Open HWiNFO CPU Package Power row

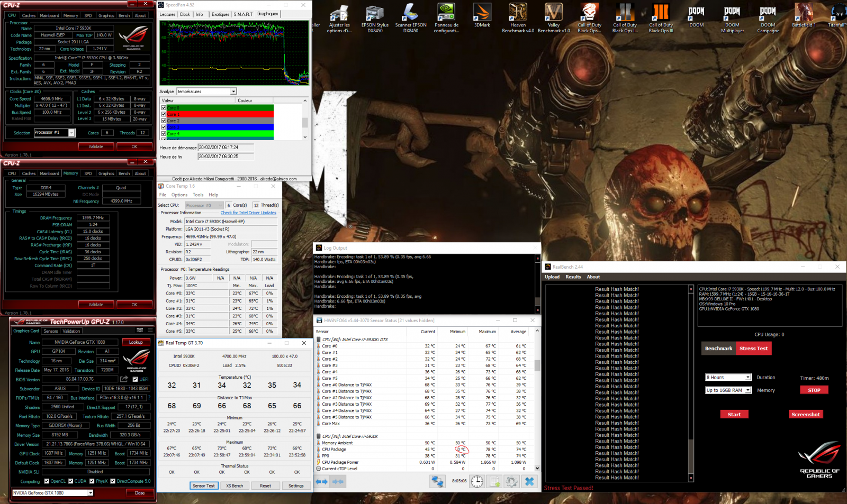tap(424, 462)
